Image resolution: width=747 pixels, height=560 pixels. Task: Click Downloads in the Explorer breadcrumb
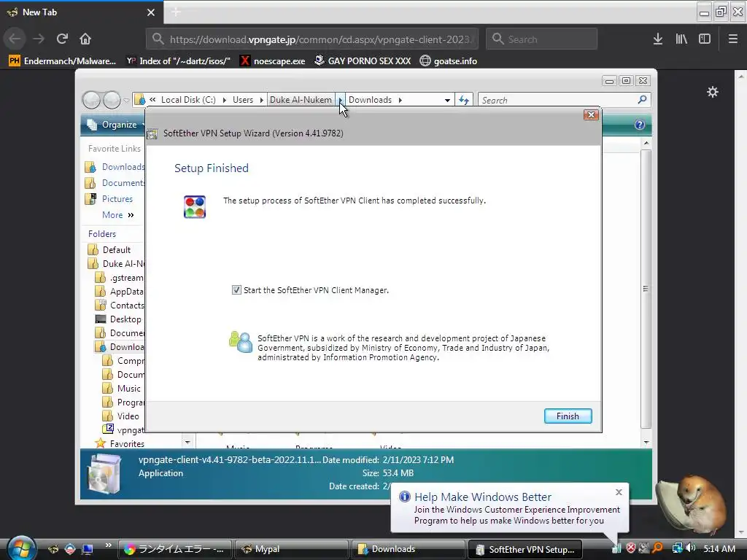[x=370, y=99]
